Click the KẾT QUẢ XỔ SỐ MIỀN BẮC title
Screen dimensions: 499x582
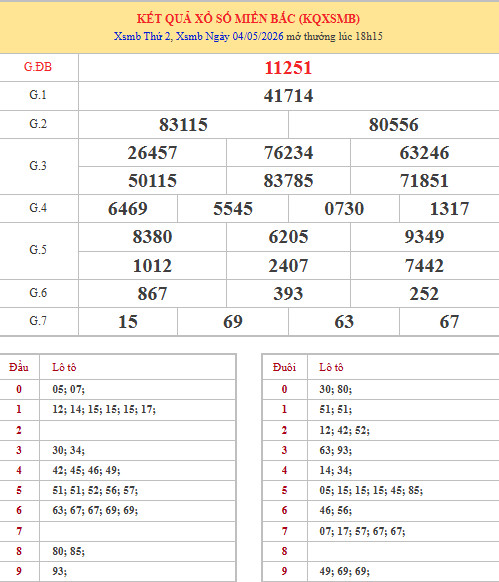pos(248,19)
